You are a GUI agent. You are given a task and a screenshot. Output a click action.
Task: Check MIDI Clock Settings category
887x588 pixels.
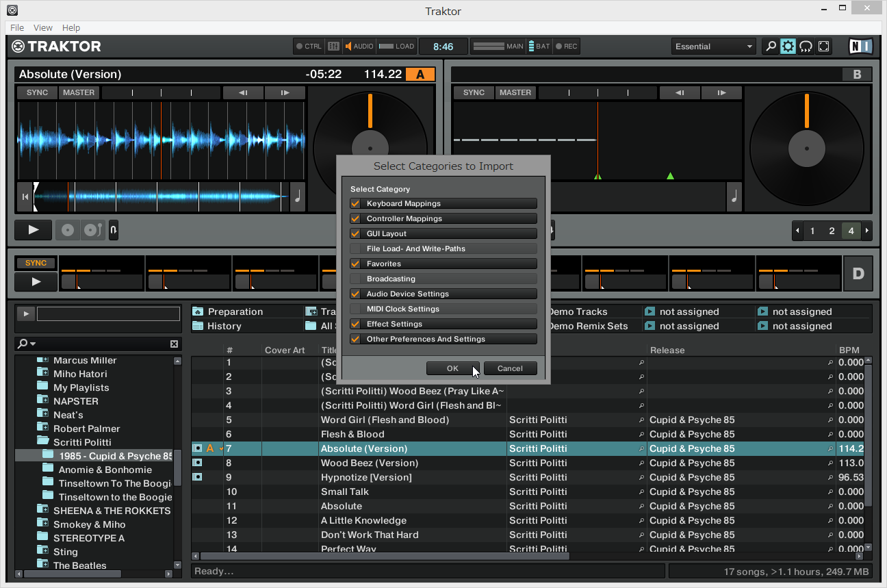pyautogui.click(x=355, y=309)
